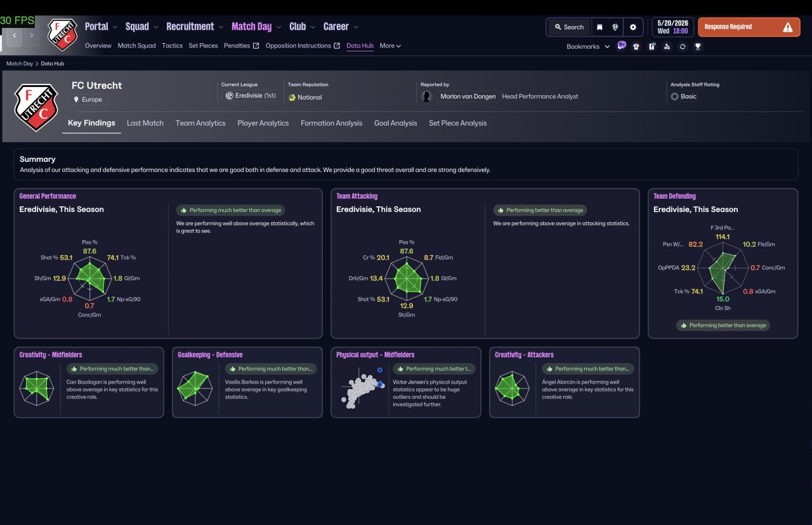Click the FC Utrecht crest in top bar
This screenshot has width=812, height=525.
pos(62,35)
